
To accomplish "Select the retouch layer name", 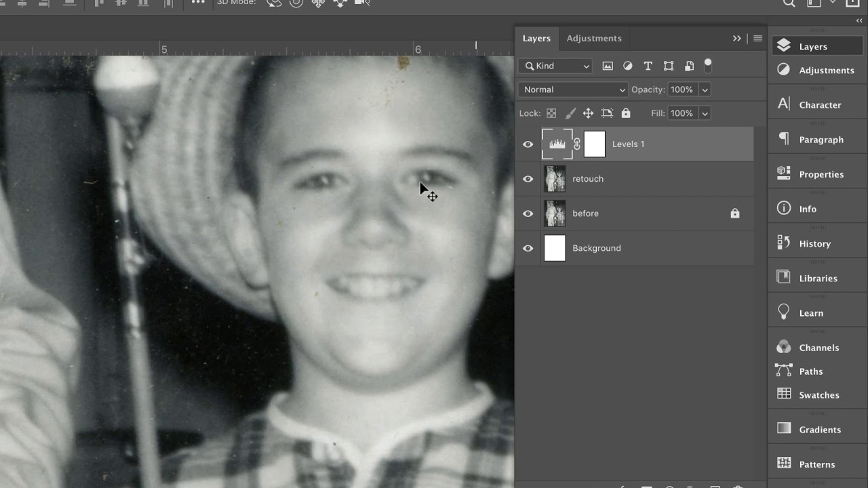I will (588, 179).
